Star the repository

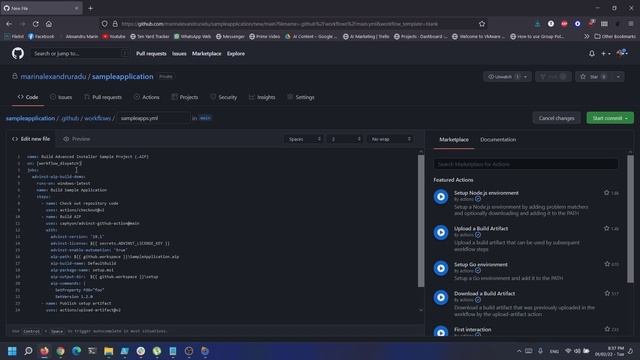(x=594, y=77)
